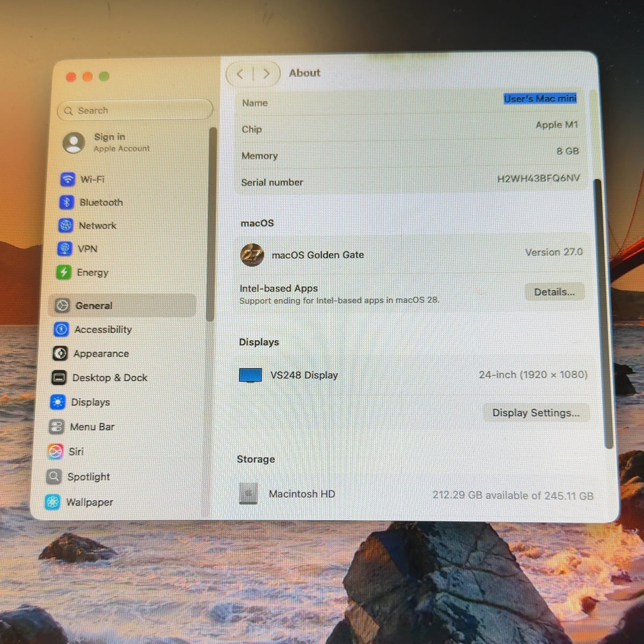
Task: Click the VS248 Display monitor icon
Action: pos(251,375)
